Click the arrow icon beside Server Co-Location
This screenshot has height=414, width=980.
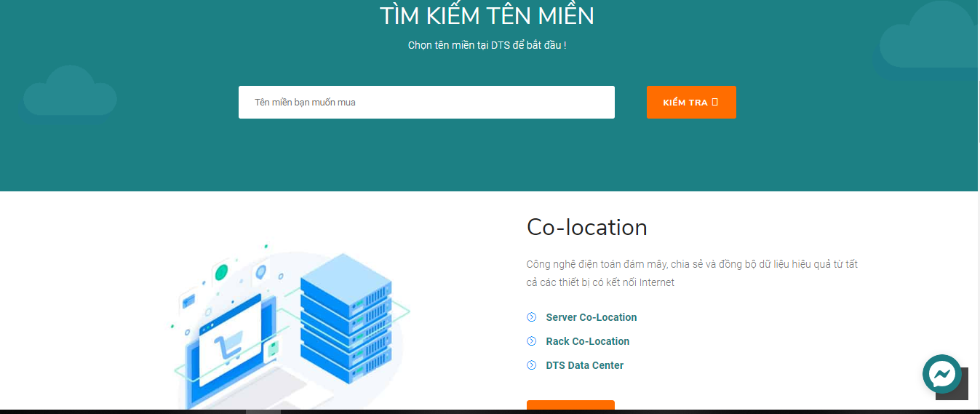pyautogui.click(x=532, y=317)
